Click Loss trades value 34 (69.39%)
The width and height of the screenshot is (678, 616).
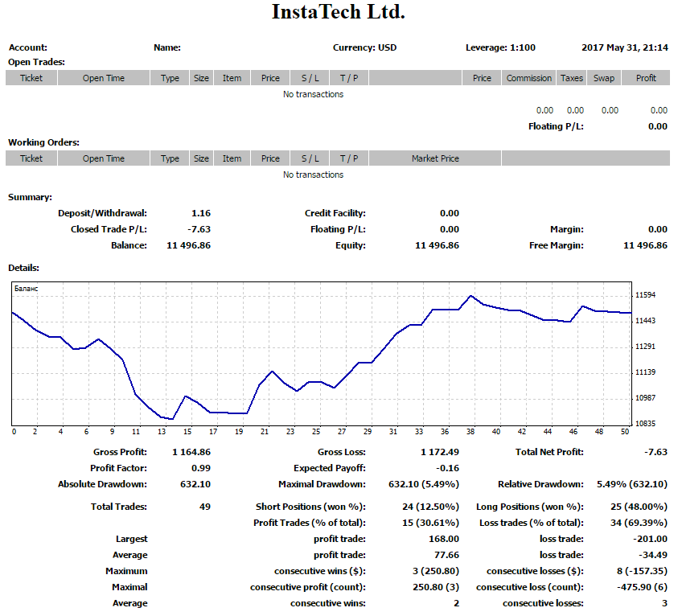tap(639, 523)
